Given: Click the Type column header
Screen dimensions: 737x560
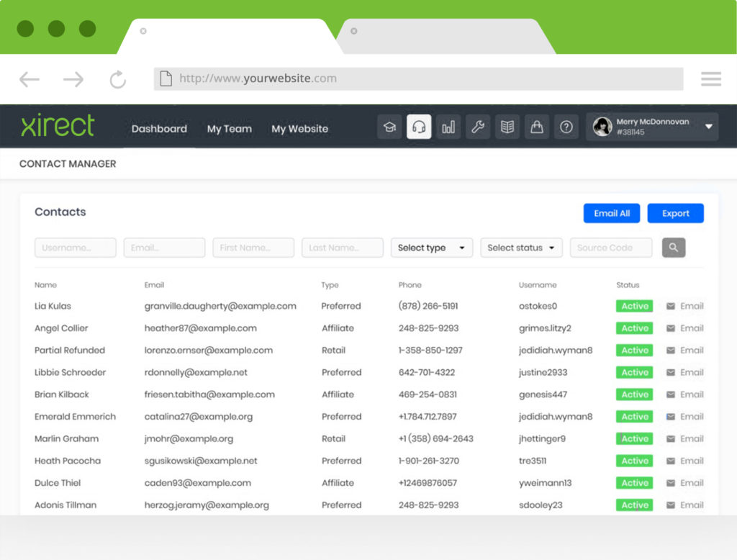Looking at the screenshot, I should pos(330,285).
